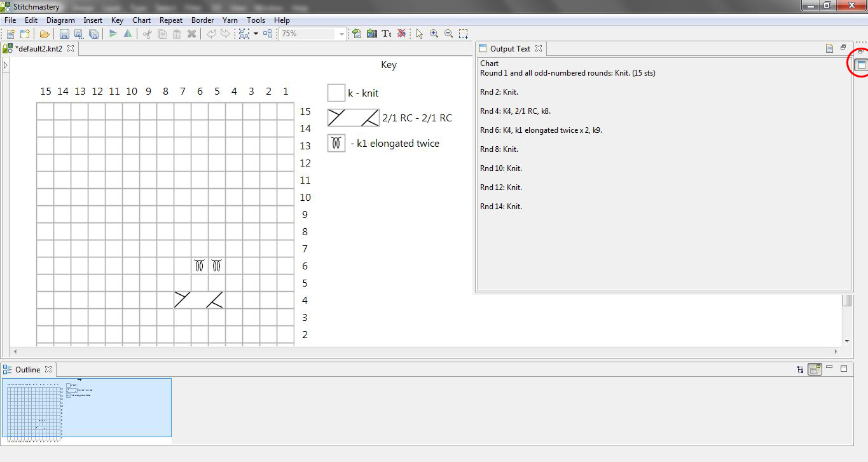Click the Zoom Out magnifier icon
868x462 pixels.
coord(449,34)
